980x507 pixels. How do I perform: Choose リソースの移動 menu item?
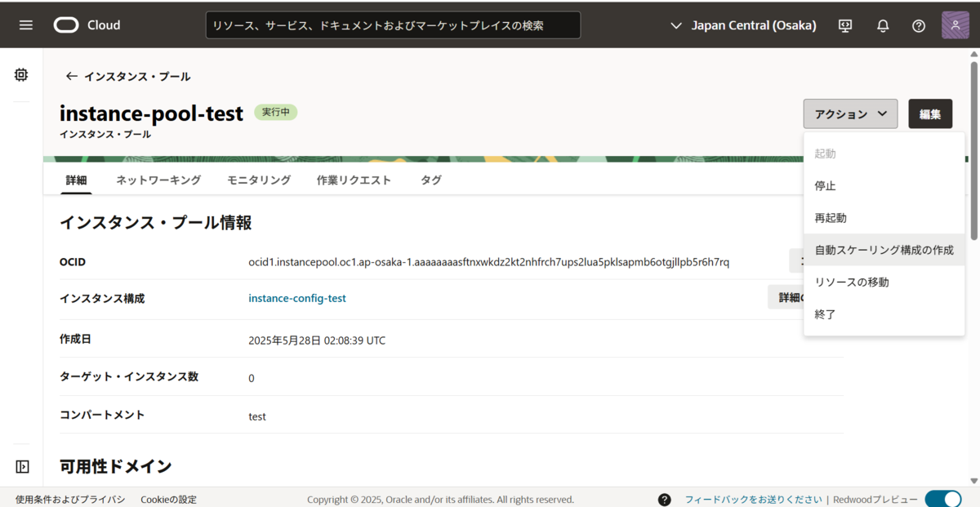[884, 282]
